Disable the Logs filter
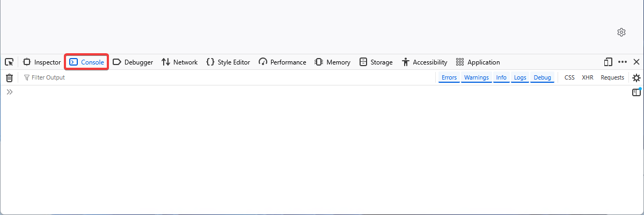The width and height of the screenshot is (644, 215). point(520,77)
